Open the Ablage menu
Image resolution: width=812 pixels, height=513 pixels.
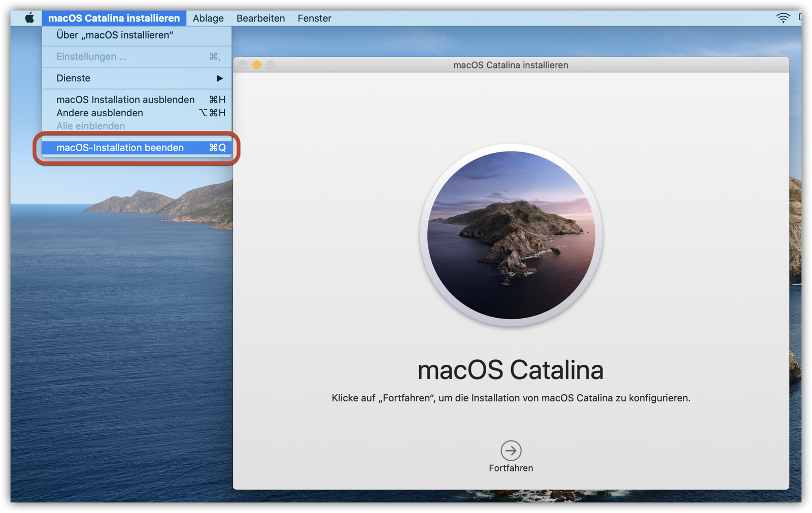coord(208,18)
